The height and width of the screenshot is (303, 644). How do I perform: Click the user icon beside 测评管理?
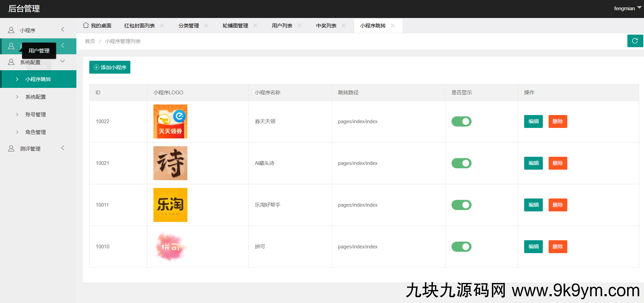pyautogui.click(x=11, y=149)
